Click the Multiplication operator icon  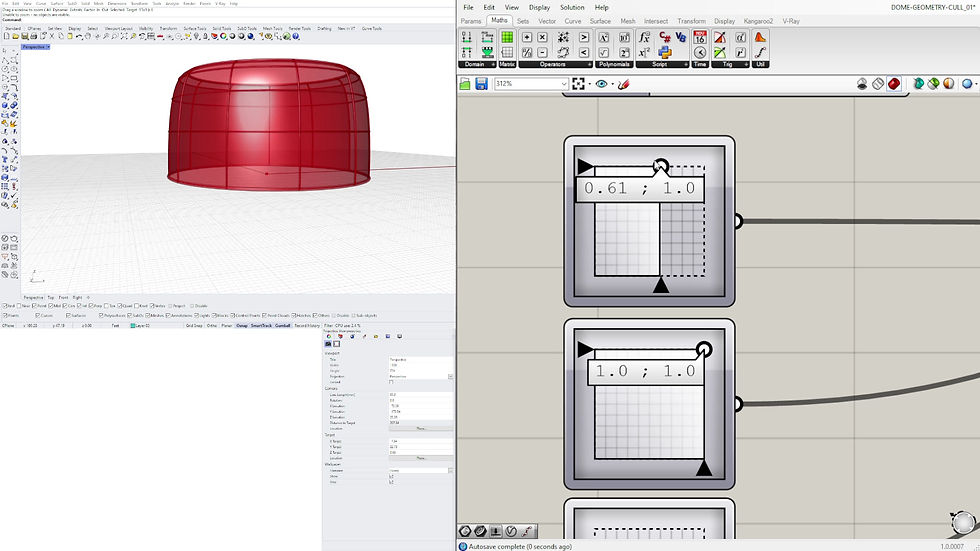pyautogui.click(x=542, y=37)
